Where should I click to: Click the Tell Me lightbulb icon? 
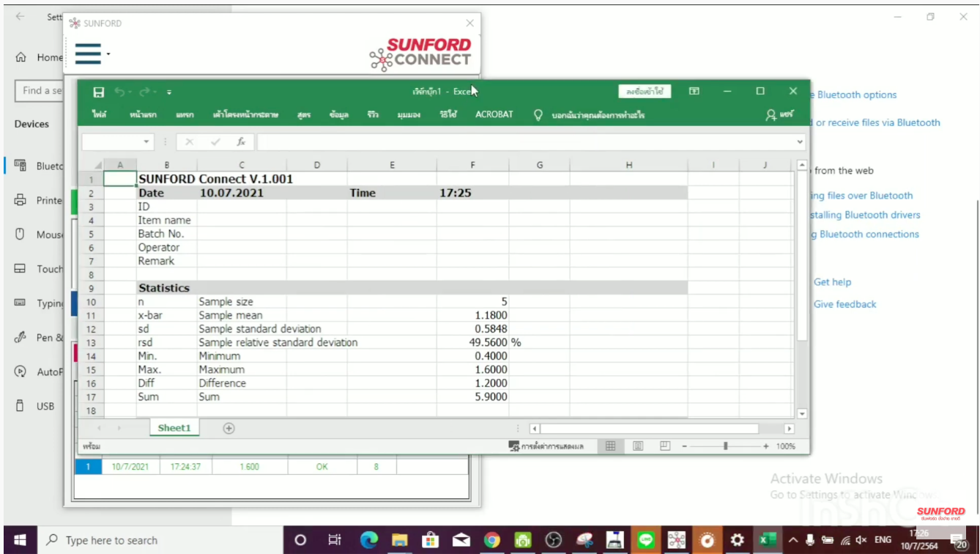pos(538,115)
